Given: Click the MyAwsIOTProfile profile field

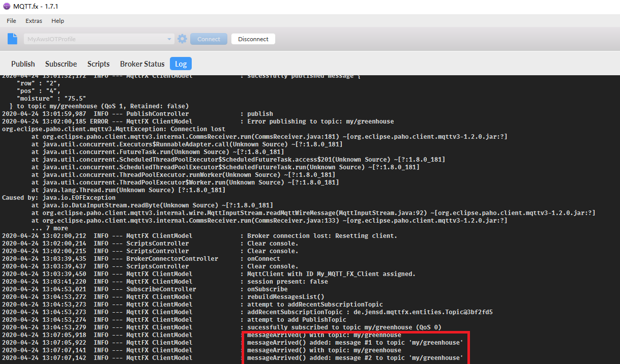Looking at the screenshot, I should pos(97,39).
